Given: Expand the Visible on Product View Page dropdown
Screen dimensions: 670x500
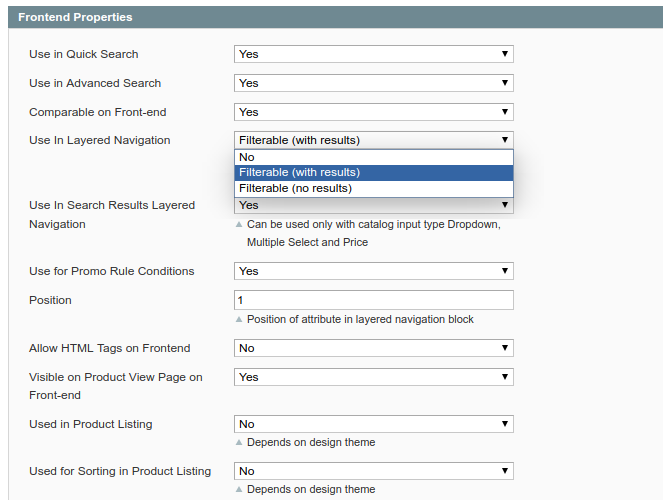Looking at the screenshot, I should (x=374, y=377).
